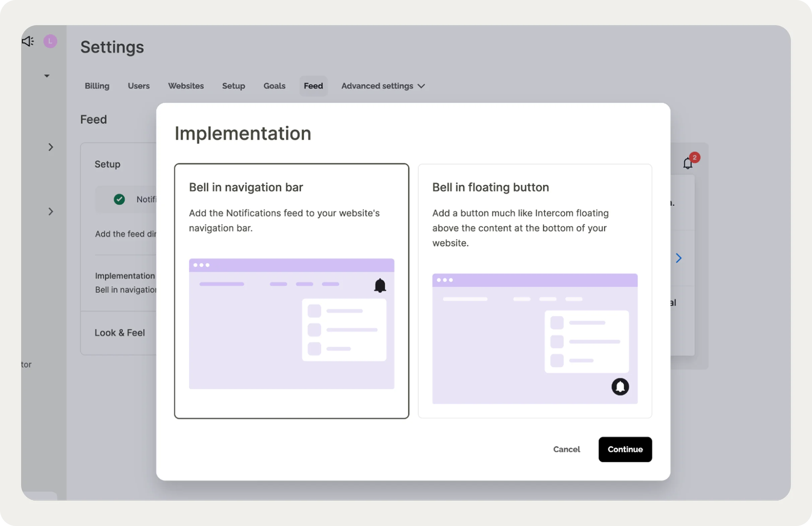Click the window dots in the navigation bar mockup

(x=202, y=265)
